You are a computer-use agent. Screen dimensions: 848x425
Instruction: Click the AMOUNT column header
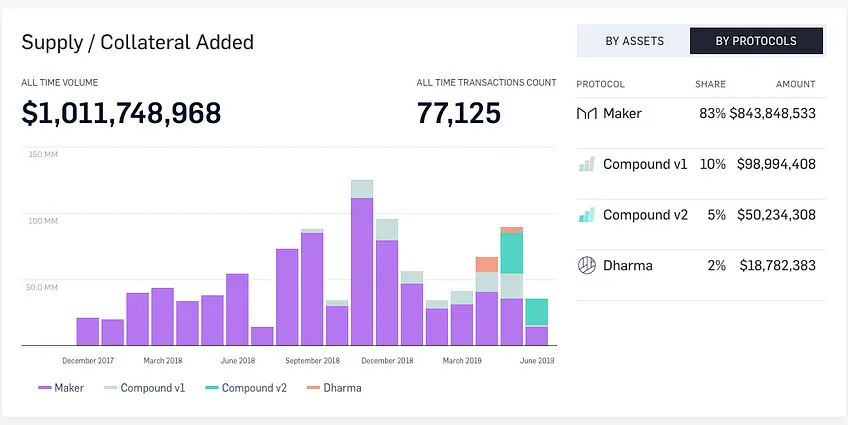point(796,84)
